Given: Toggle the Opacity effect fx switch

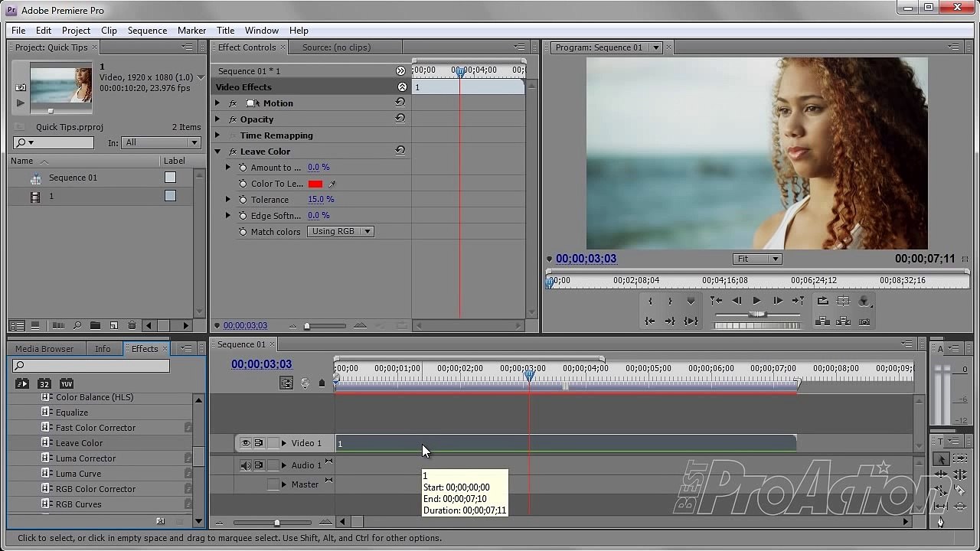Looking at the screenshot, I should click(x=233, y=119).
